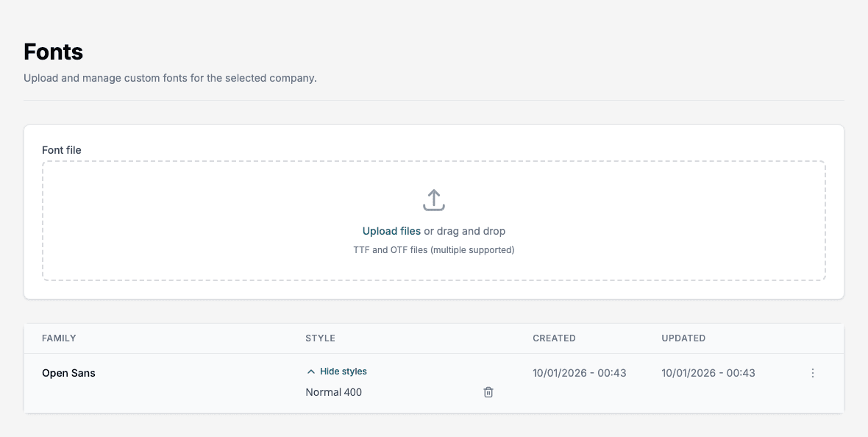Delete the Normal 400 style
Screen dimensions: 868x437
point(488,392)
